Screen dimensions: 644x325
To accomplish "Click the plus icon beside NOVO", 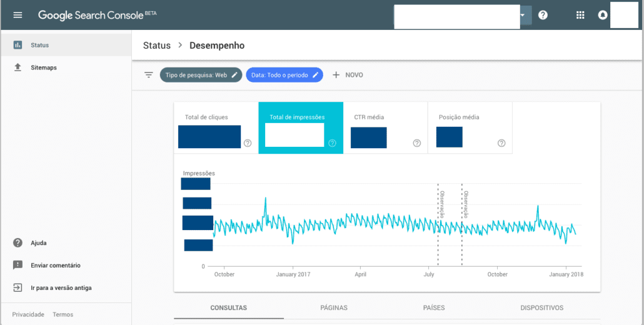I will [x=336, y=75].
